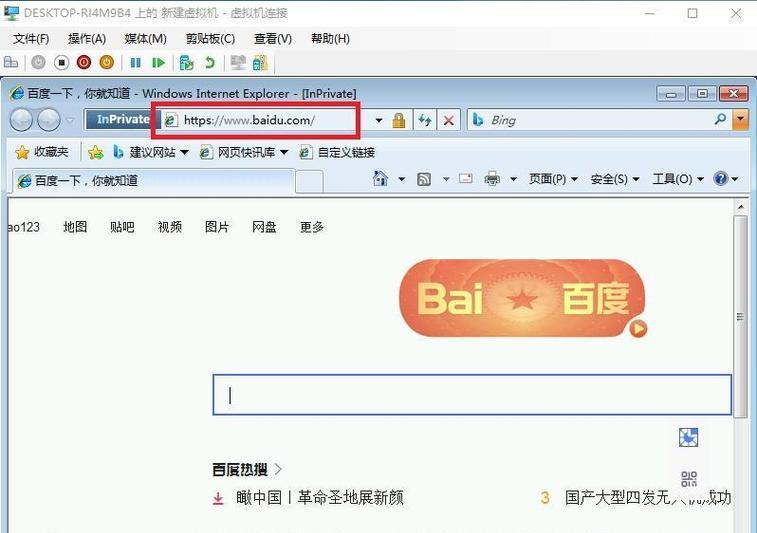This screenshot has height=533, width=757.
Task: Open the 网页快讯库 dropdown
Action: click(244, 153)
